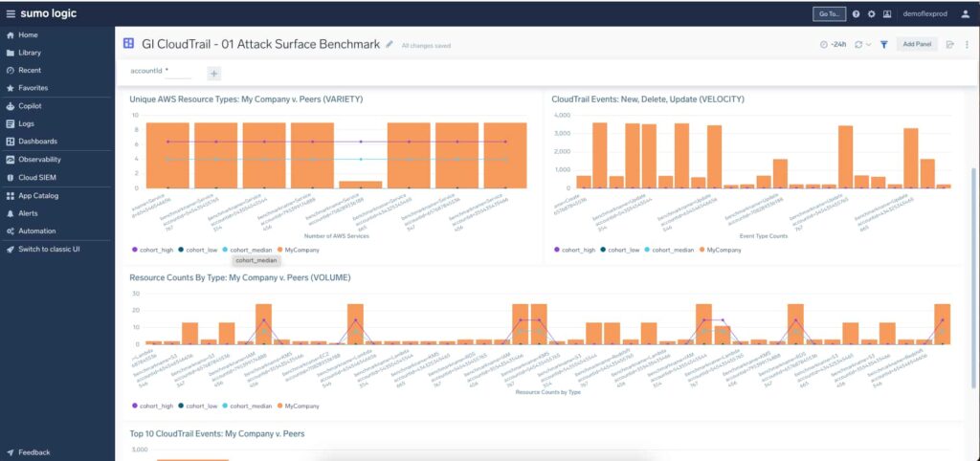This screenshot has width=980, height=461.
Task: Open the settings gear icon in header
Action: (871, 13)
